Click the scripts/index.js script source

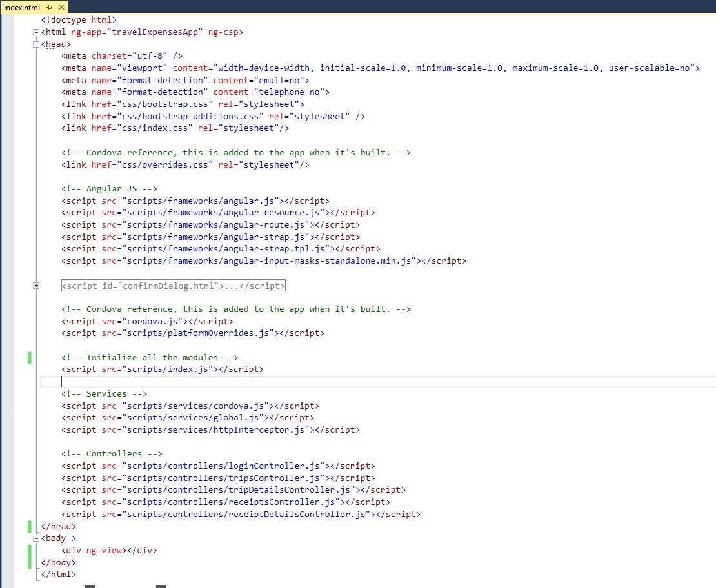click(168, 369)
